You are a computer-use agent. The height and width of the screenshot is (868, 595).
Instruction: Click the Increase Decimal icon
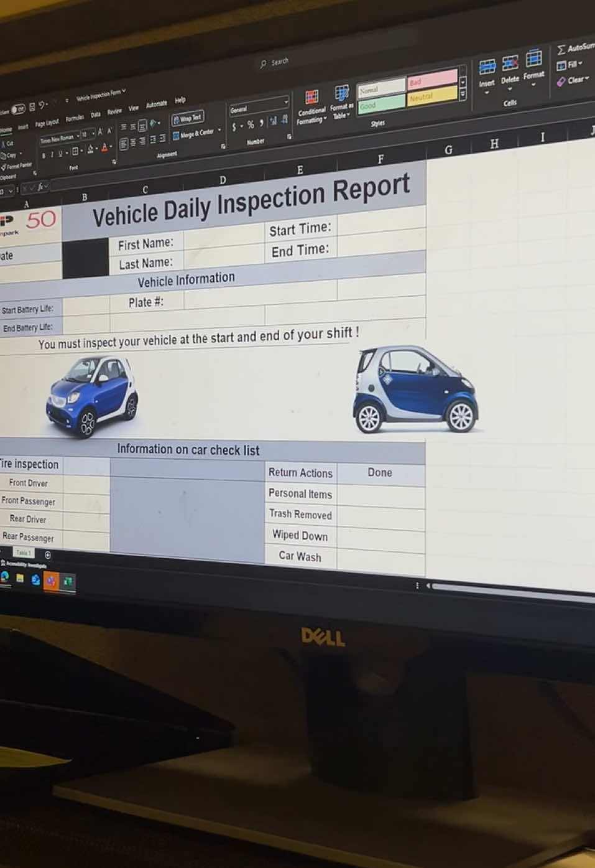[x=273, y=121]
